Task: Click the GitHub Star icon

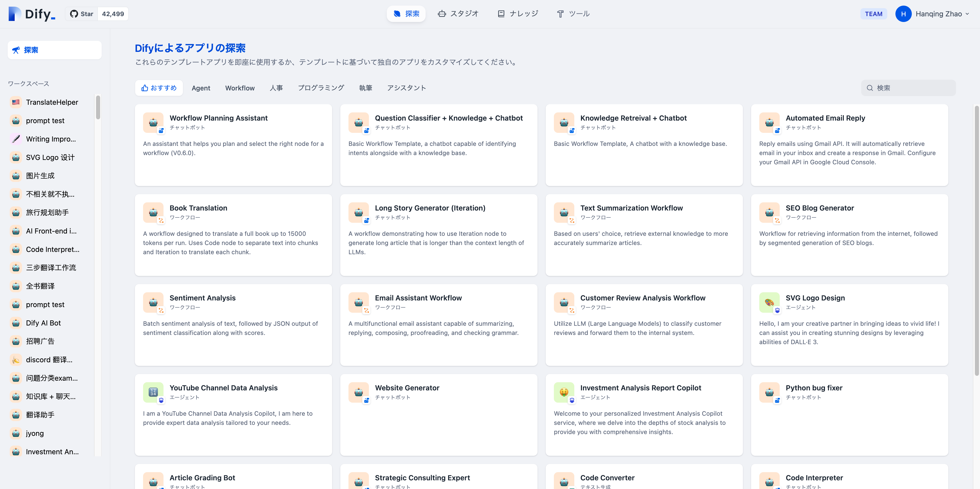Action: point(74,14)
